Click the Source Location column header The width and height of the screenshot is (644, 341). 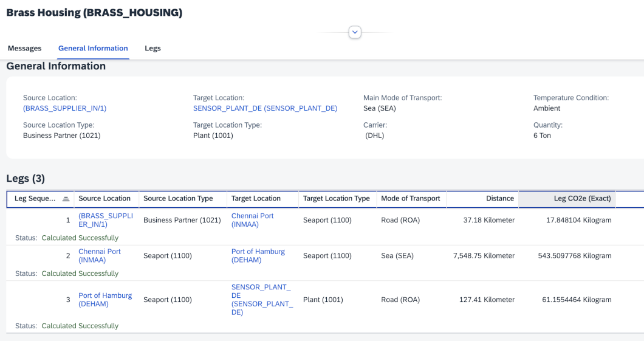pyautogui.click(x=104, y=199)
